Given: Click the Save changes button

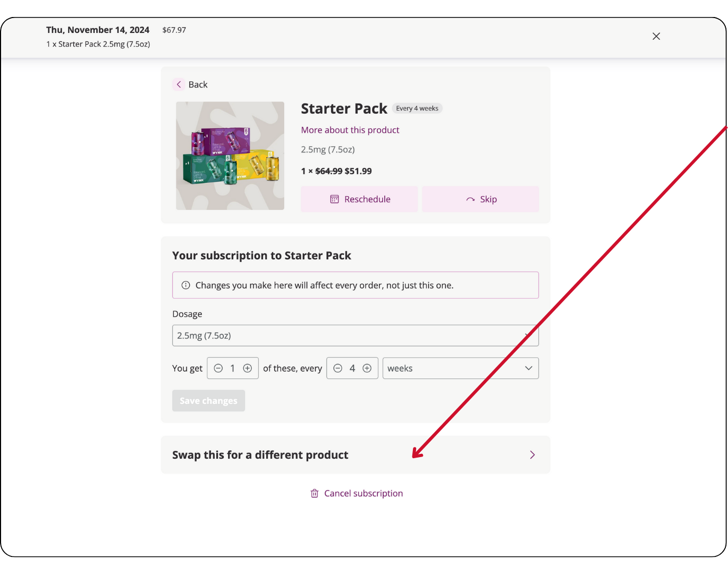Looking at the screenshot, I should 208,401.
